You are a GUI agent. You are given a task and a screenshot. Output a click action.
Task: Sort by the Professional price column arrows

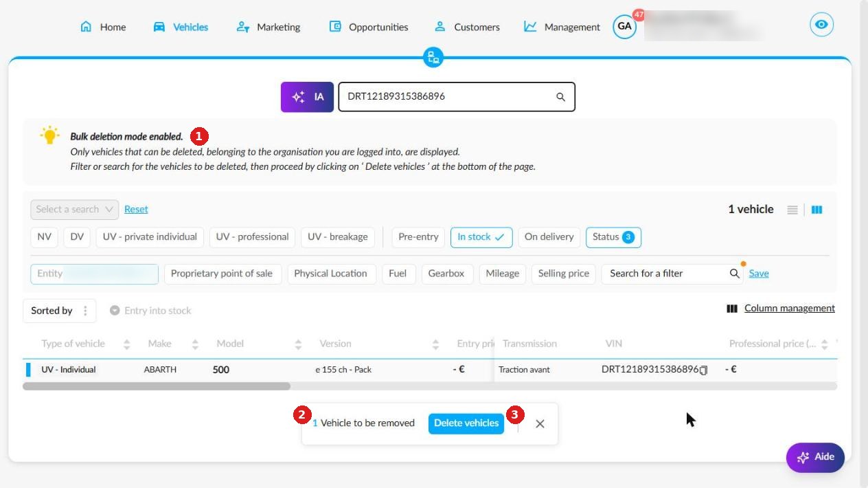(x=824, y=344)
